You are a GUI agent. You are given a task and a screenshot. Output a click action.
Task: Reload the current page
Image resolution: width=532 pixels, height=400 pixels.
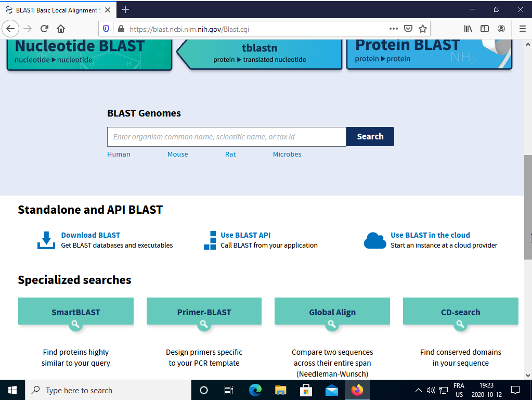click(44, 29)
